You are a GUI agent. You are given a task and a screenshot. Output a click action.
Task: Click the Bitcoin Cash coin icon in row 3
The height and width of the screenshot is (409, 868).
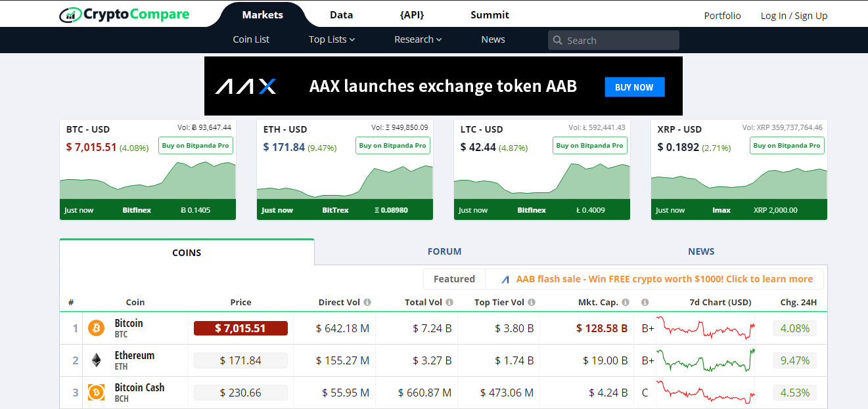coord(97,393)
